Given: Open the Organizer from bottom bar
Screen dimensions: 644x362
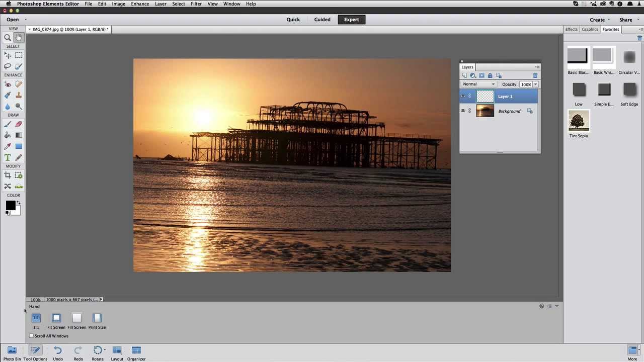Looking at the screenshot, I should tap(136, 353).
